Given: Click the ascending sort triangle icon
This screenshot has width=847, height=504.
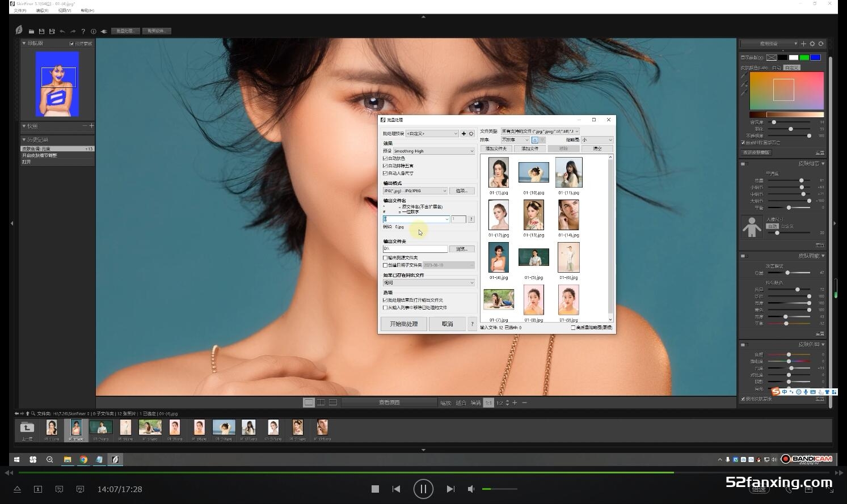Looking at the screenshot, I should 535,140.
